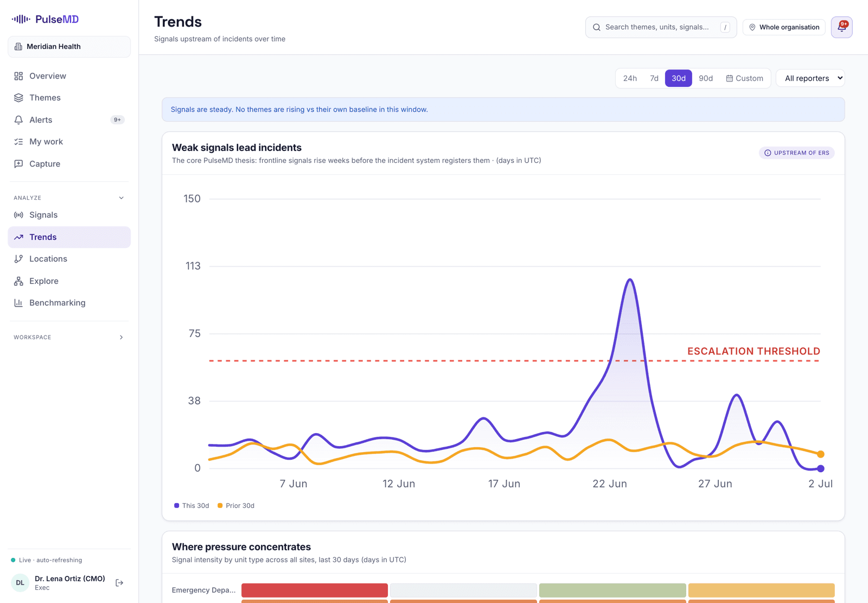Open notifications bell with 9+ badge

click(842, 27)
